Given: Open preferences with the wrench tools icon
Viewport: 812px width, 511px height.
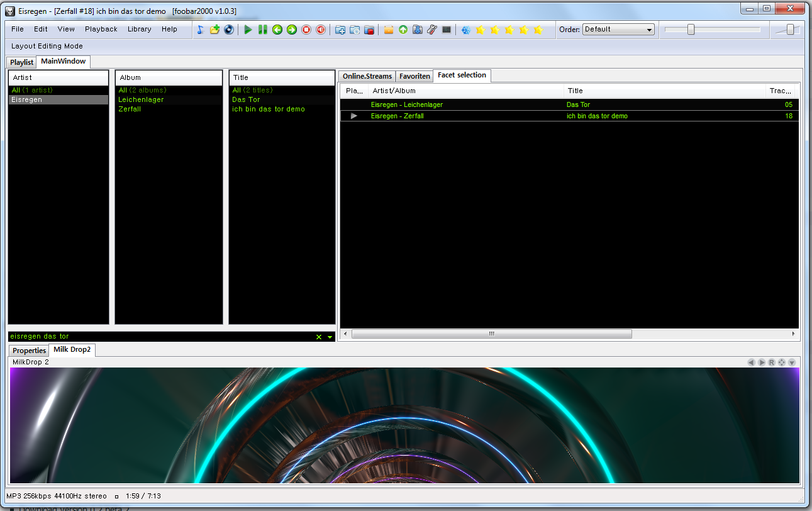Looking at the screenshot, I should (432, 30).
